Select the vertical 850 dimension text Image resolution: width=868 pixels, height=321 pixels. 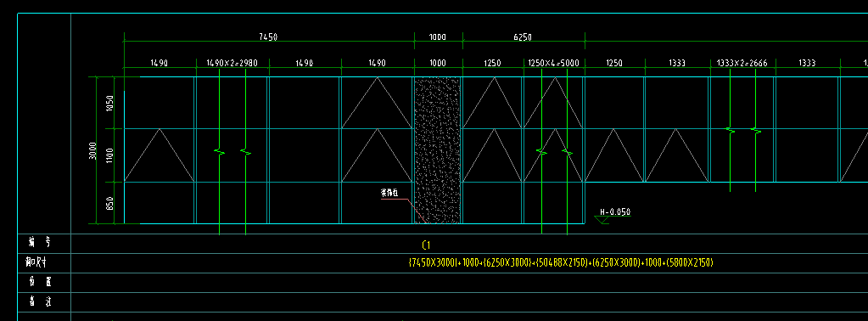[109, 203]
